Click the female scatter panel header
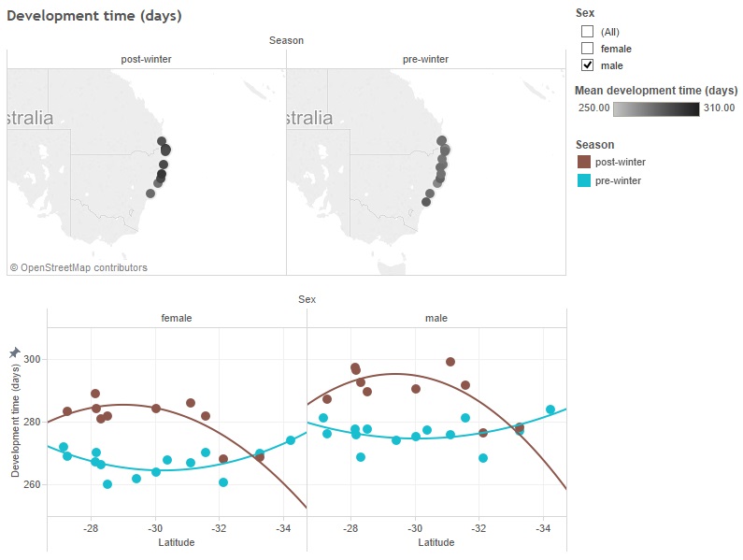 (177, 318)
